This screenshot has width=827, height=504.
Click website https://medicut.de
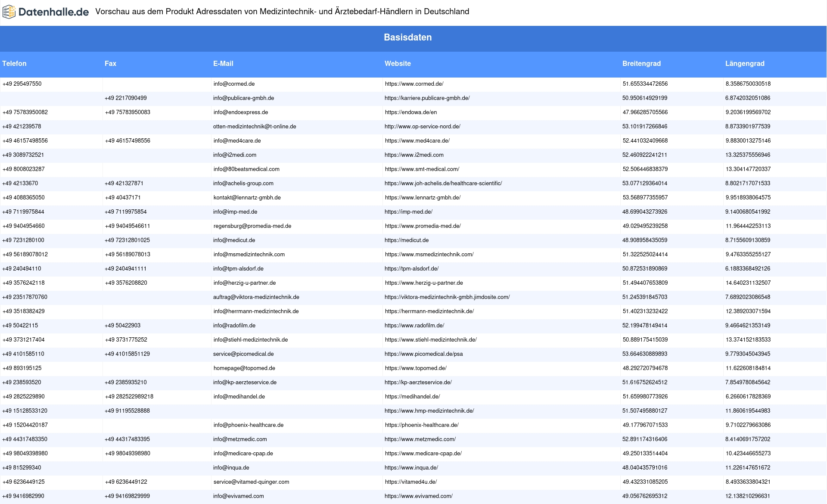coord(407,240)
